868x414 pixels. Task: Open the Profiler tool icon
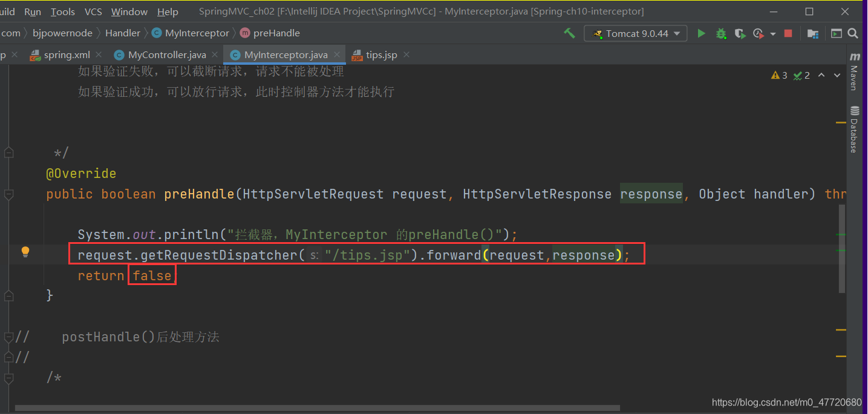click(759, 33)
